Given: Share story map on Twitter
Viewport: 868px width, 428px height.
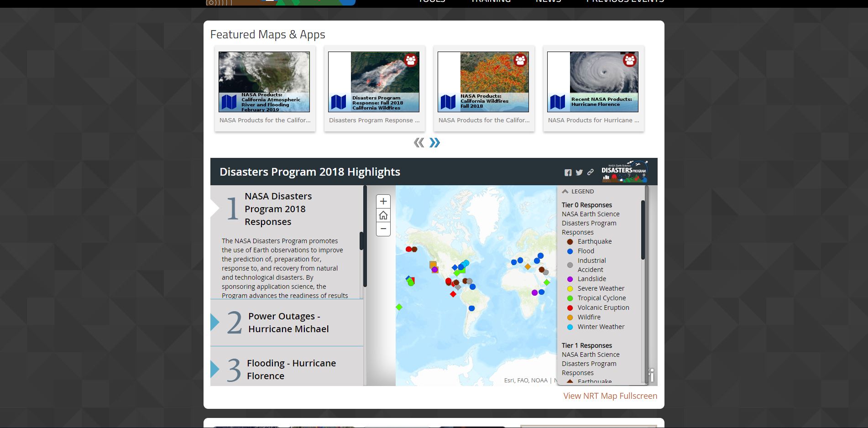Looking at the screenshot, I should pyautogui.click(x=579, y=172).
